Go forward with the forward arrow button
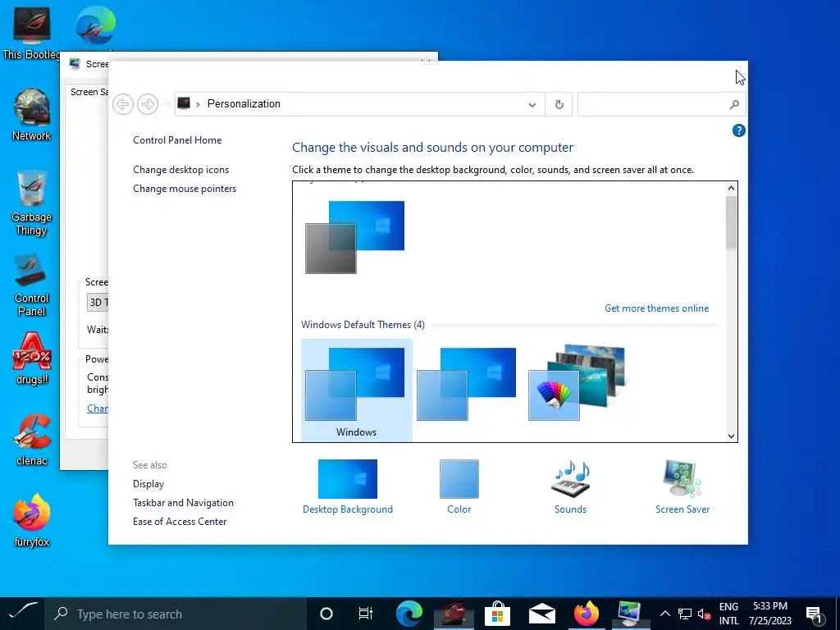The width and height of the screenshot is (840, 630). pyautogui.click(x=148, y=104)
